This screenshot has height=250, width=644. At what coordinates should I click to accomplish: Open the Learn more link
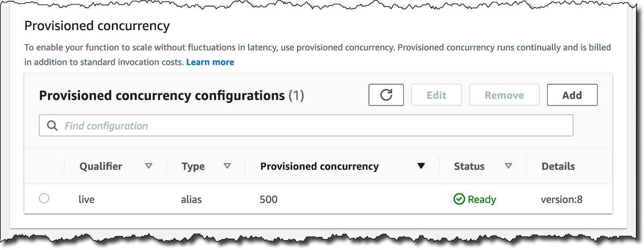point(210,62)
